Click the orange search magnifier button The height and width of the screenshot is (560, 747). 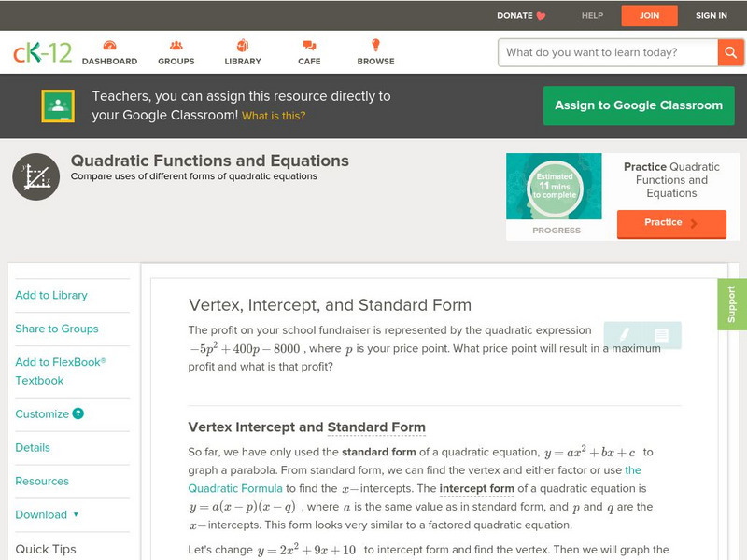[730, 52]
